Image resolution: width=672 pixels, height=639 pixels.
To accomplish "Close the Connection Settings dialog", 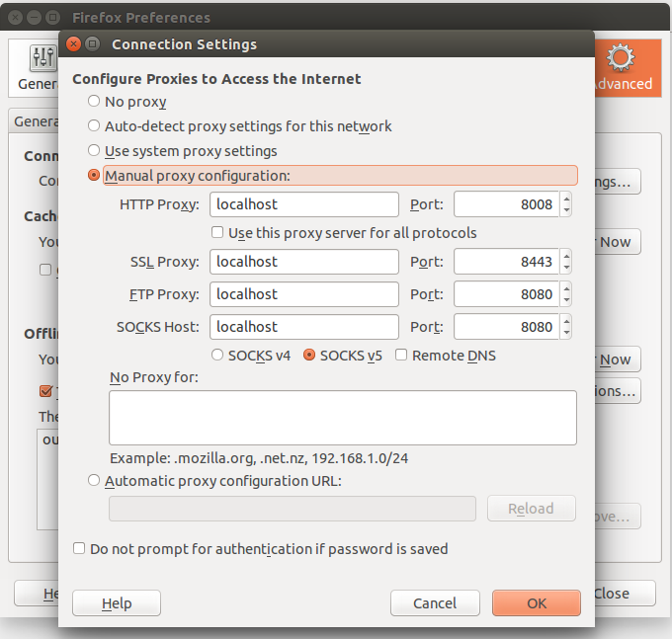I will (x=74, y=44).
